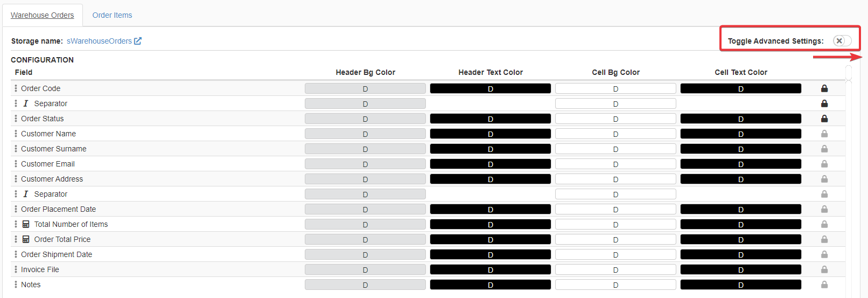
Task: Click the calculator icon for Total Number of Items
Action: (x=26, y=224)
